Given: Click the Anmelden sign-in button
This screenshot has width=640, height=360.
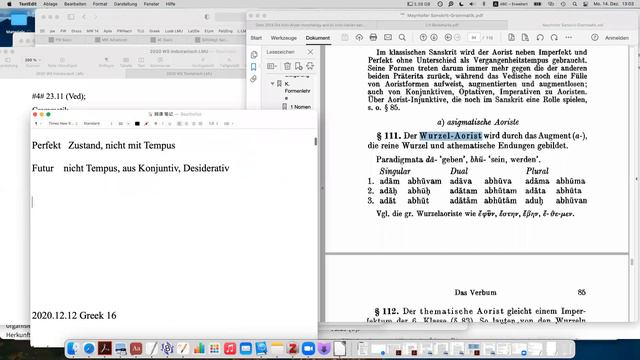Looking at the screenshot, I should [617, 38].
